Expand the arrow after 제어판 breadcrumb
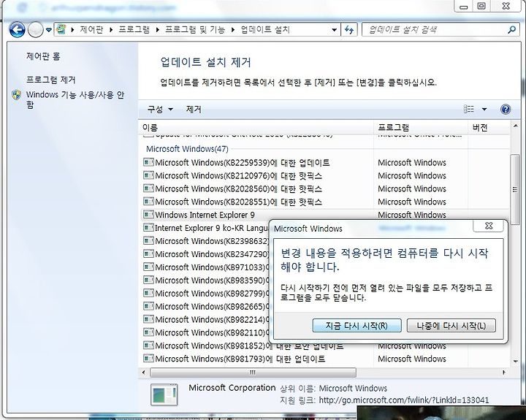 click(x=111, y=29)
